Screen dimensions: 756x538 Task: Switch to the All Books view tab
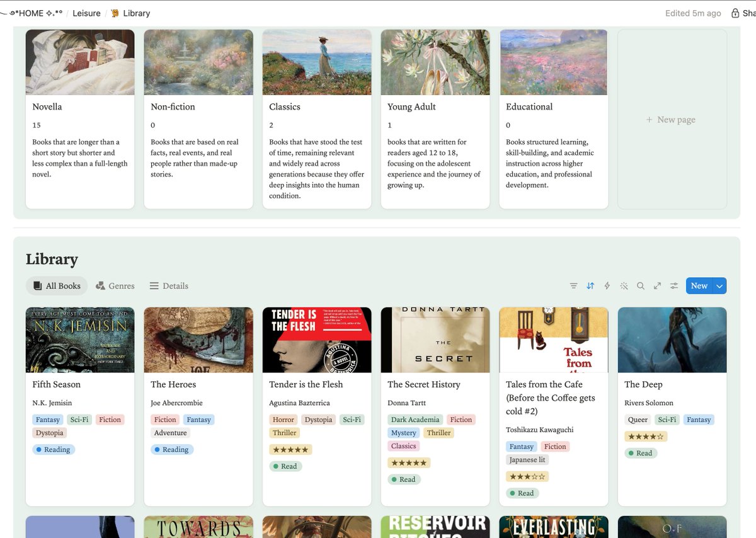click(x=57, y=285)
